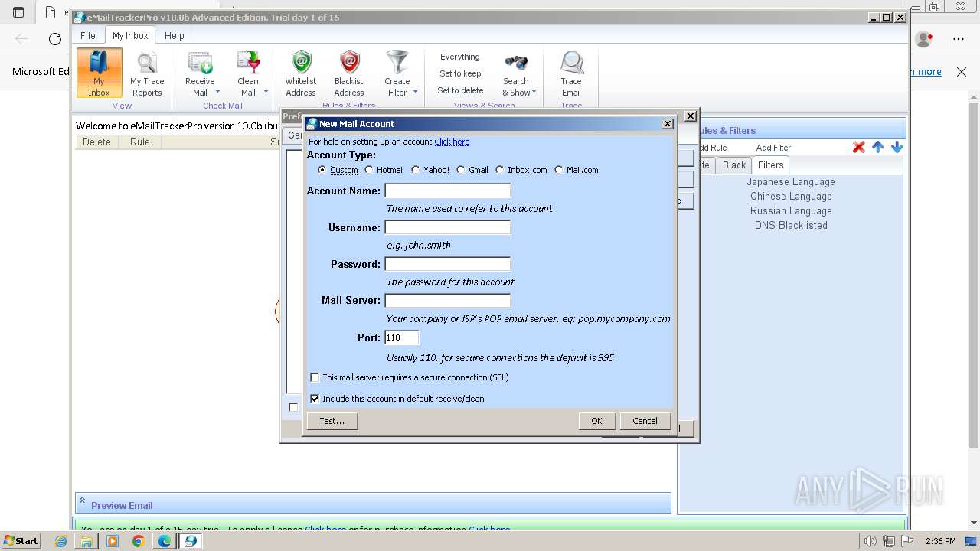The image size is (980, 551).
Task: Open Internet Explorer in taskbar
Action: click(61, 541)
